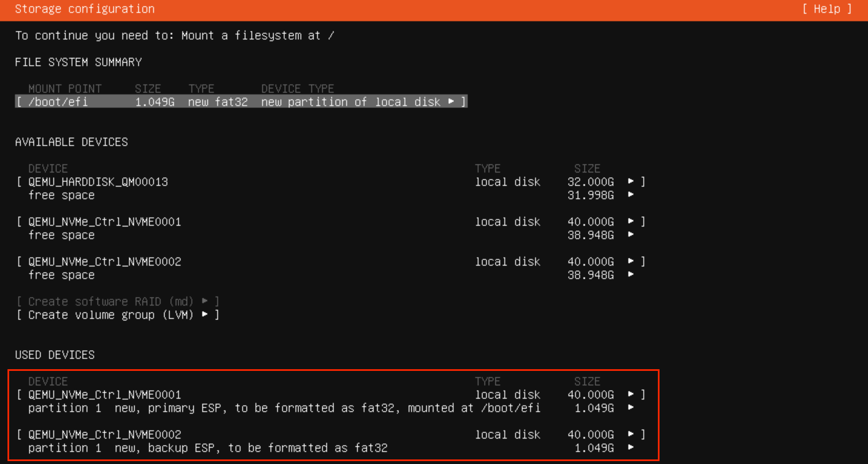Image resolution: width=868 pixels, height=464 pixels.
Task: Open free space actions on QEMU_HARDDISK_QM00013
Action: (x=631, y=195)
